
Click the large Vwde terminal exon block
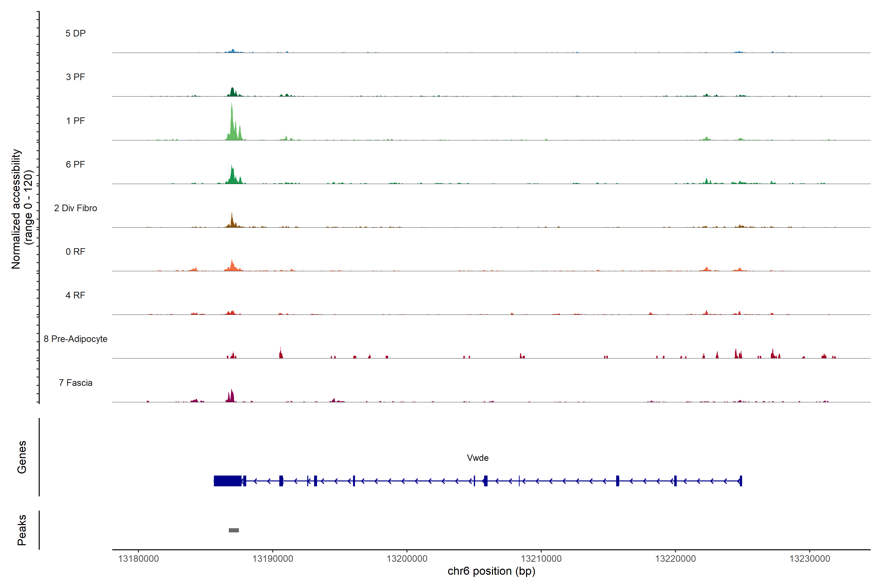pyautogui.click(x=227, y=481)
